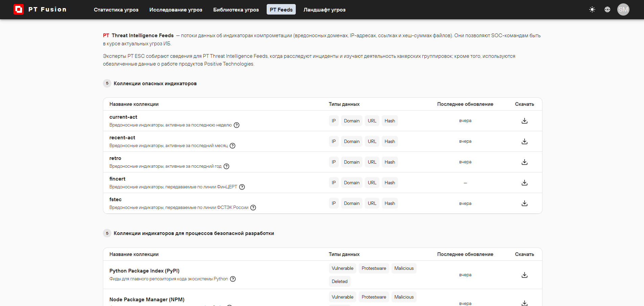Open the Статистика угроз tab
644x306 pixels.
coord(116,9)
